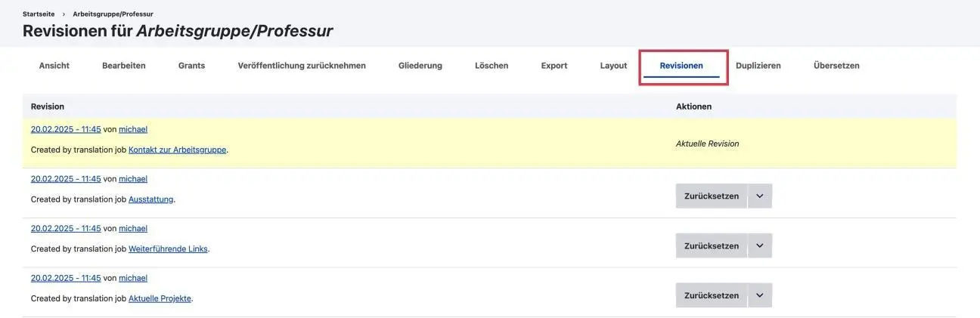Image resolution: width=980 pixels, height=318 pixels.
Task: Select Veröffentlichung zurücknehmen tab
Action: (x=302, y=66)
